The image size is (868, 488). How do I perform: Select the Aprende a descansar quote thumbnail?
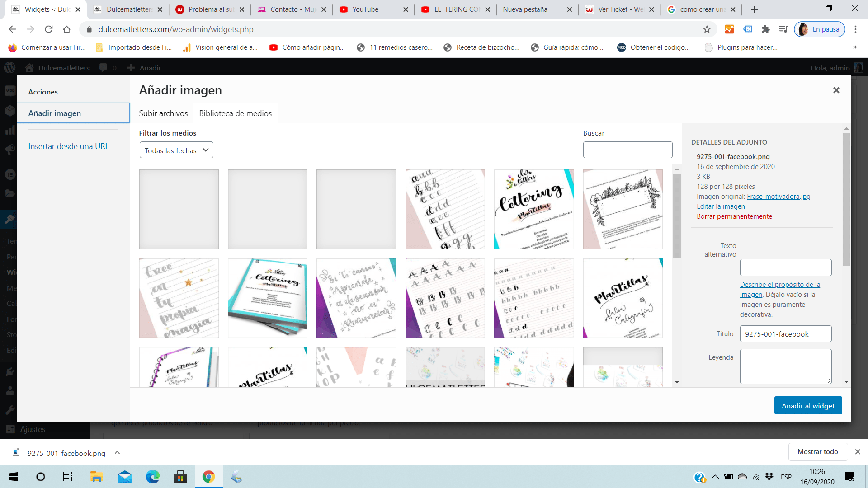coord(356,298)
